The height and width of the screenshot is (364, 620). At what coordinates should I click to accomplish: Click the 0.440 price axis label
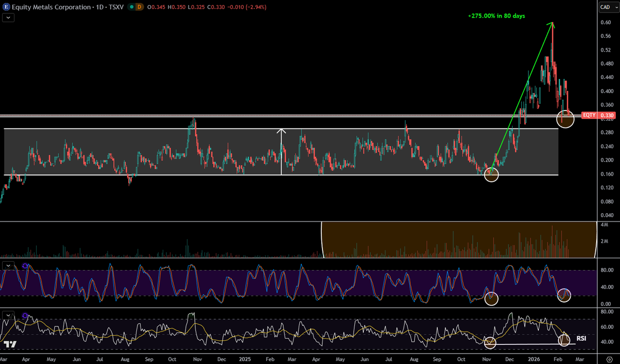[607, 77]
